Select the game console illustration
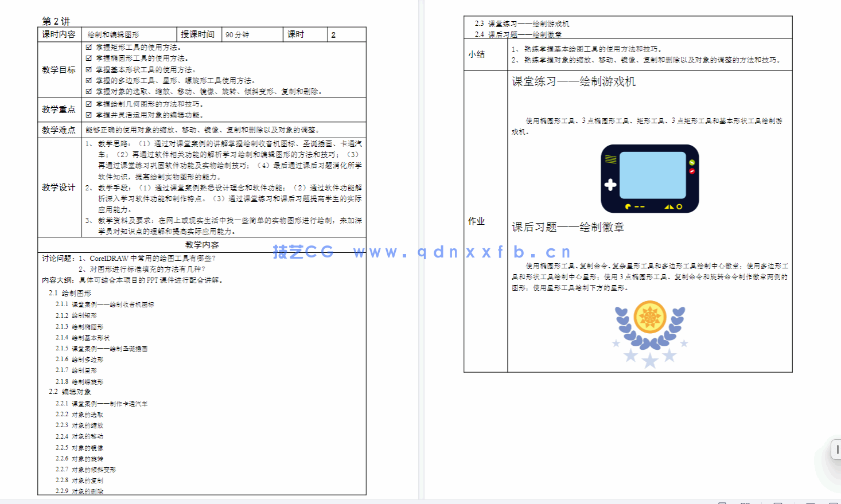Viewport: 841px width, 504px height. pyautogui.click(x=650, y=179)
